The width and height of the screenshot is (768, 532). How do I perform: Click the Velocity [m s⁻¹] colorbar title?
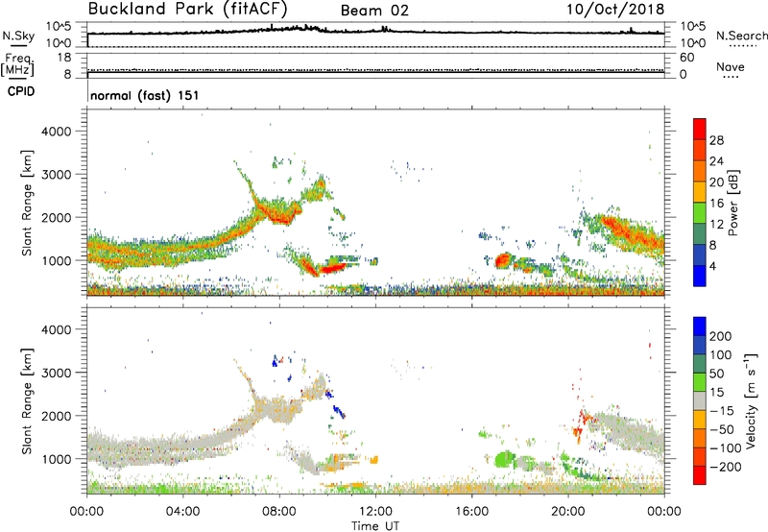coord(751,400)
